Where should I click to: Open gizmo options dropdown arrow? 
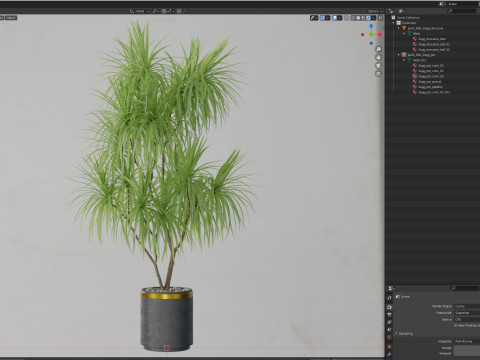(x=328, y=18)
